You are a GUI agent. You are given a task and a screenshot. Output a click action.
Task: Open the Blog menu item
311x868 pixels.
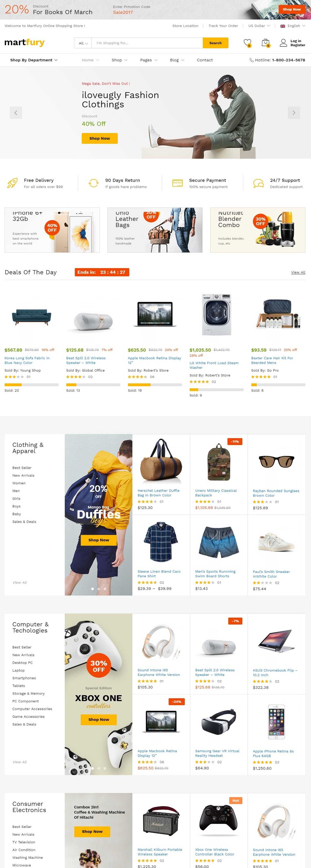pos(177,60)
